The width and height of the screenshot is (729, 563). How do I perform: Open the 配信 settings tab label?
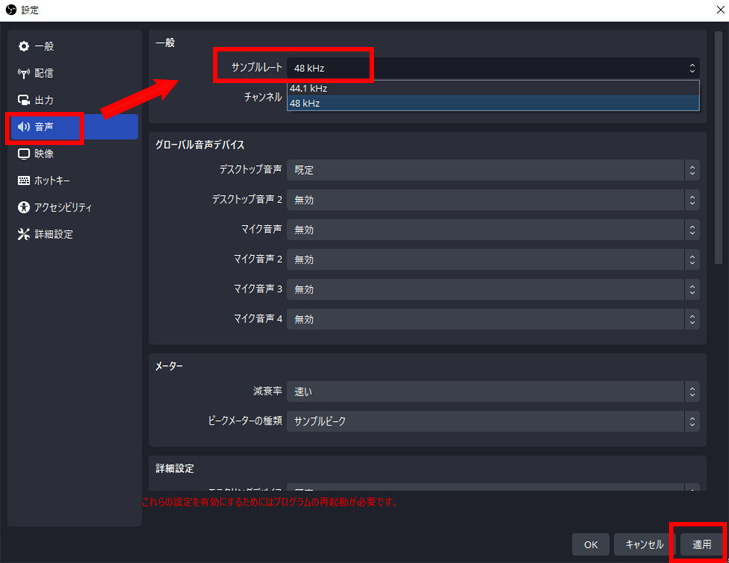click(x=44, y=73)
